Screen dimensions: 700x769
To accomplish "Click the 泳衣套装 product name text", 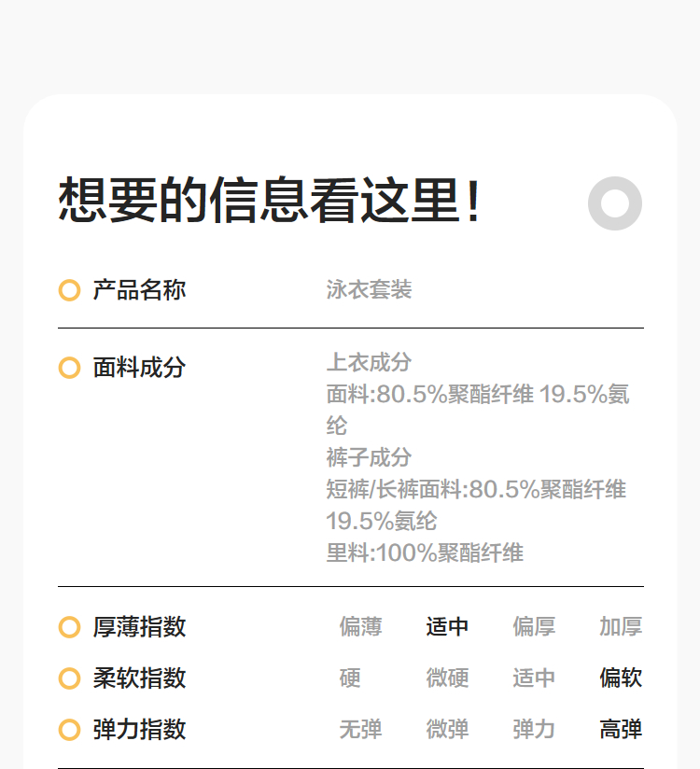I will 369,290.
